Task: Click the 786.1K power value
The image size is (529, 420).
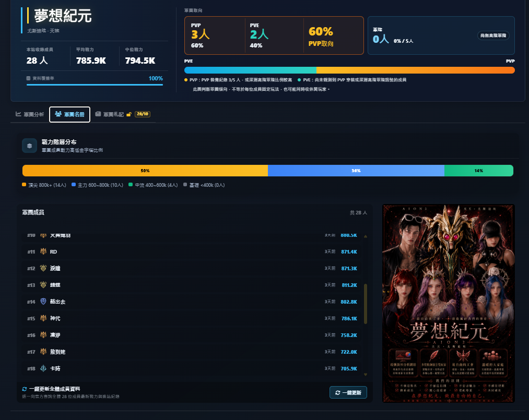Action: click(349, 318)
